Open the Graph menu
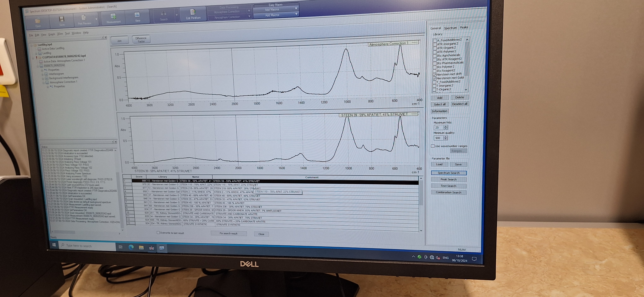644x297 pixels. coord(51,34)
